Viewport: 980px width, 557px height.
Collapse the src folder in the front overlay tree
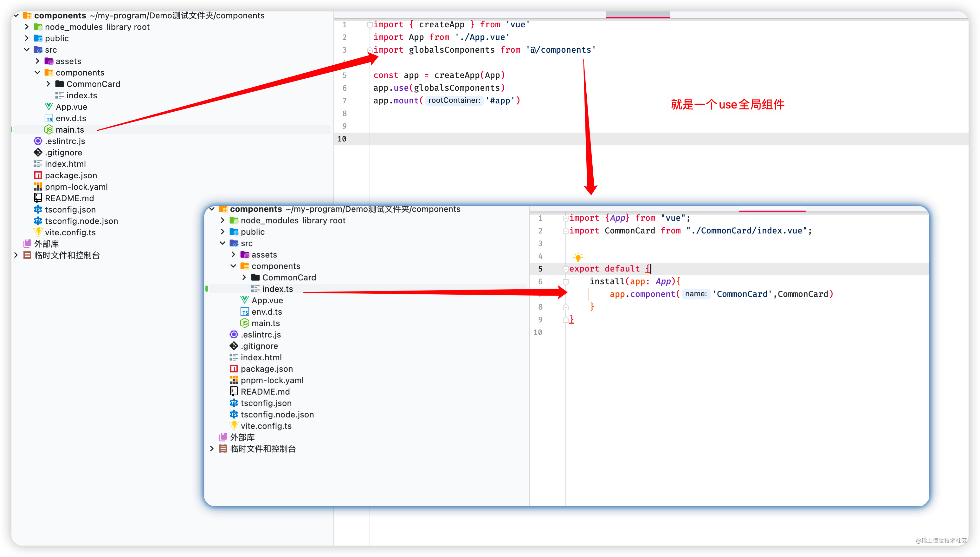coord(222,243)
